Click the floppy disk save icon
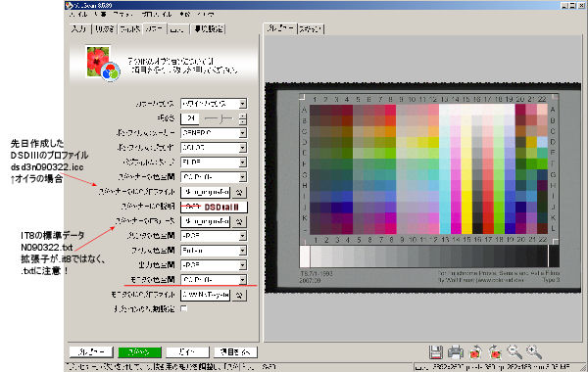 click(436, 352)
